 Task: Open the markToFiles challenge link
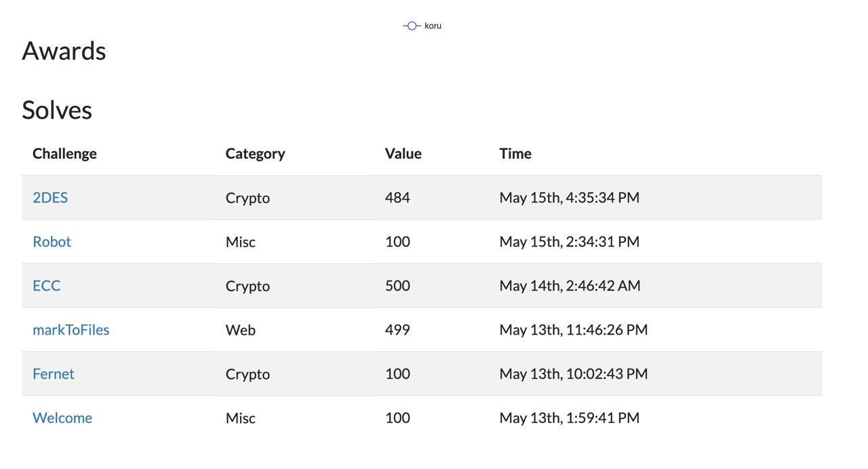click(71, 330)
